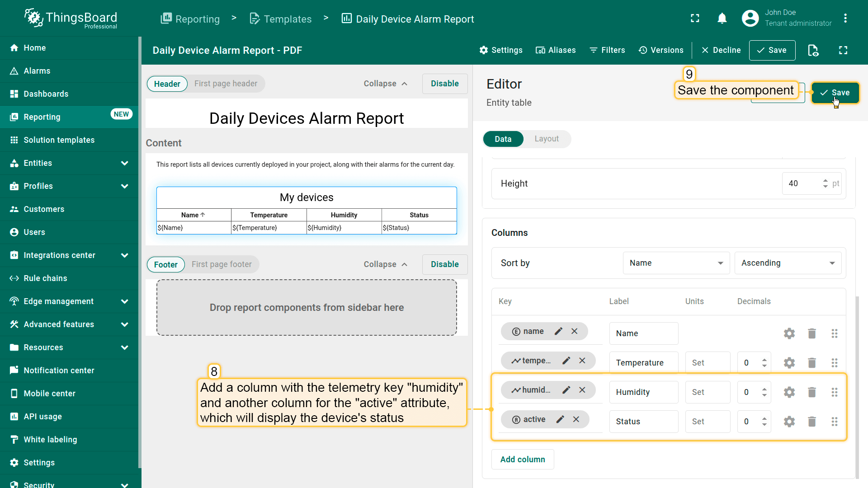Save the component in Editor
The height and width of the screenshot is (488, 868).
(x=835, y=93)
